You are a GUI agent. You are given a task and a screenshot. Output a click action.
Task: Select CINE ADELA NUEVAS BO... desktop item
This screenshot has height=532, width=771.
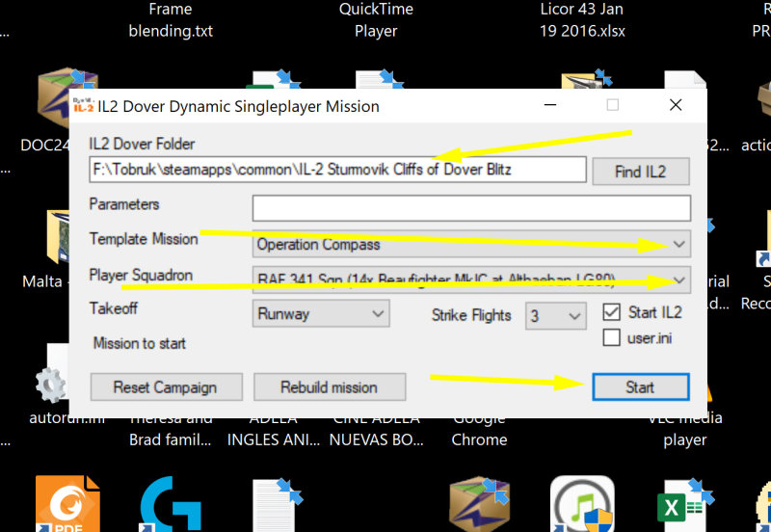(x=376, y=430)
